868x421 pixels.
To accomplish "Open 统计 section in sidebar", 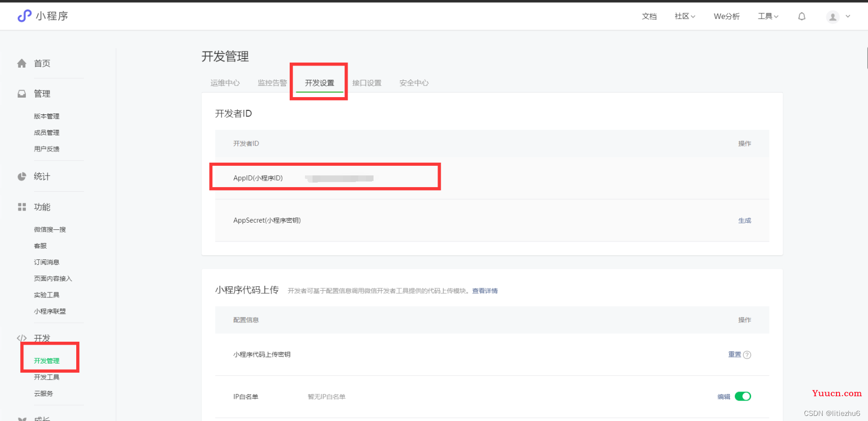I will [x=42, y=176].
